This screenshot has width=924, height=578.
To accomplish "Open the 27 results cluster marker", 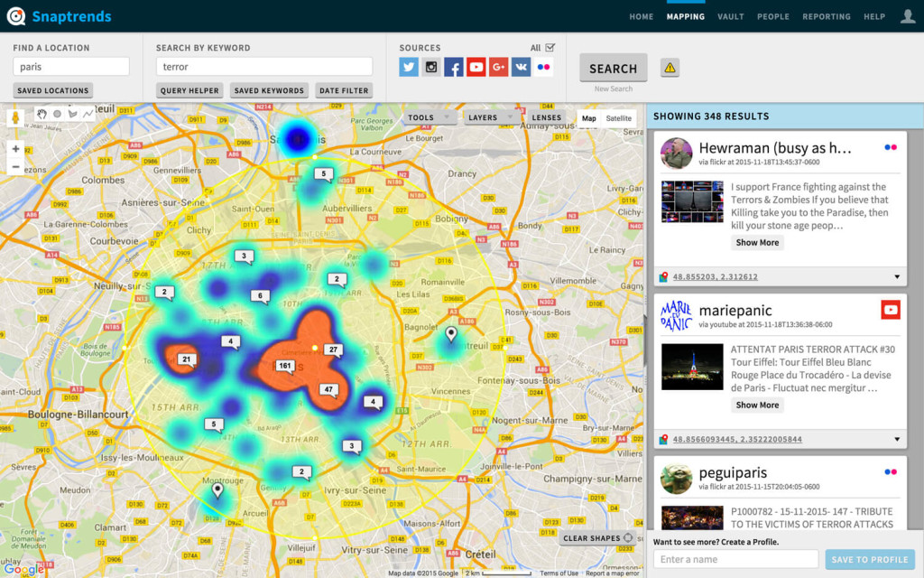I will tap(334, 350).
